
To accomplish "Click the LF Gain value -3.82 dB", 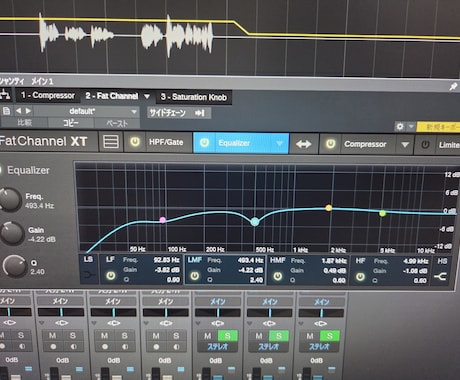I will coord(167,270).
